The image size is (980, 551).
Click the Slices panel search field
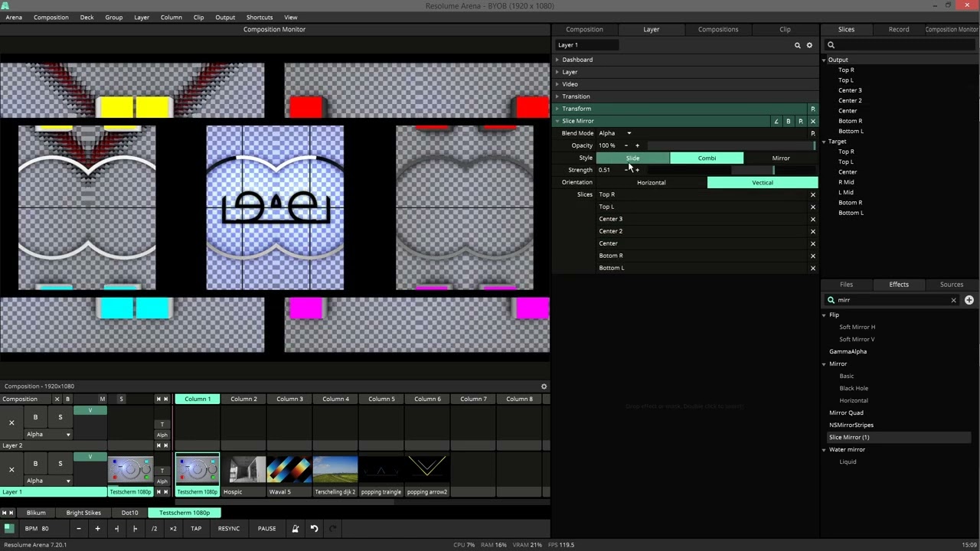point(900,45)
